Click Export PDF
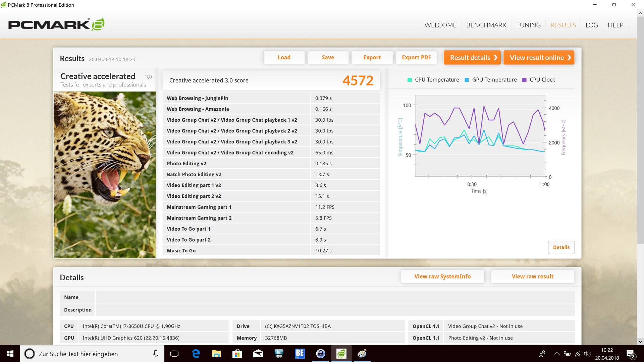The height and width of the screenshot is (362, 644). (416, 57)
